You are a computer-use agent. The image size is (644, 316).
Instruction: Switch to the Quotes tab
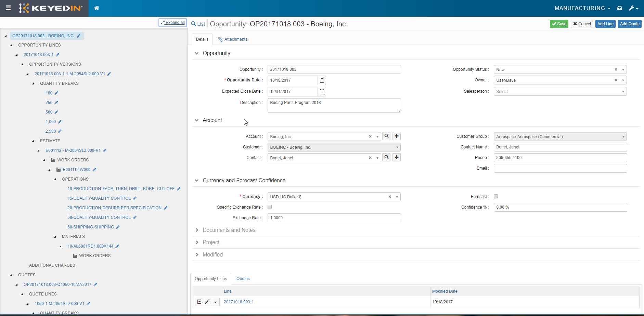click(243, 279)
